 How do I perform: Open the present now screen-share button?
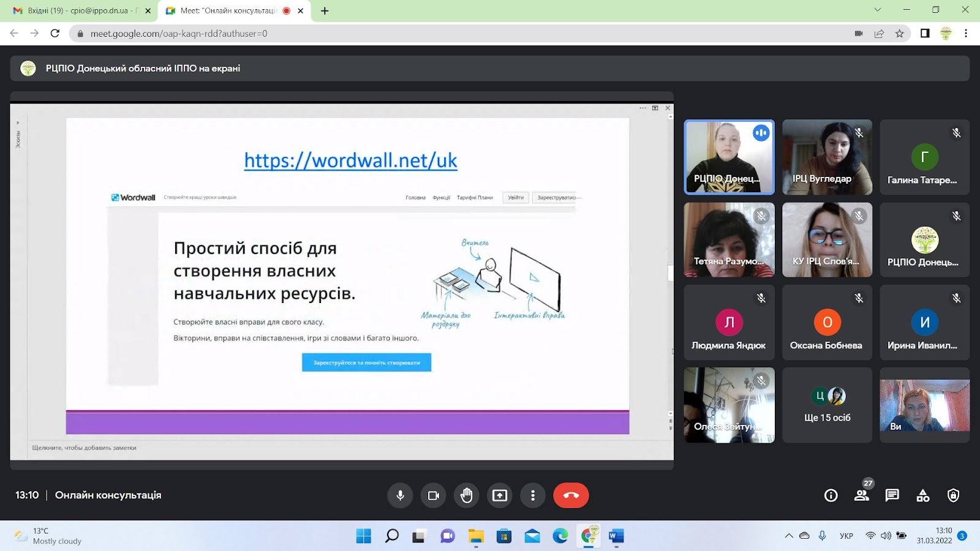[500, 495]
